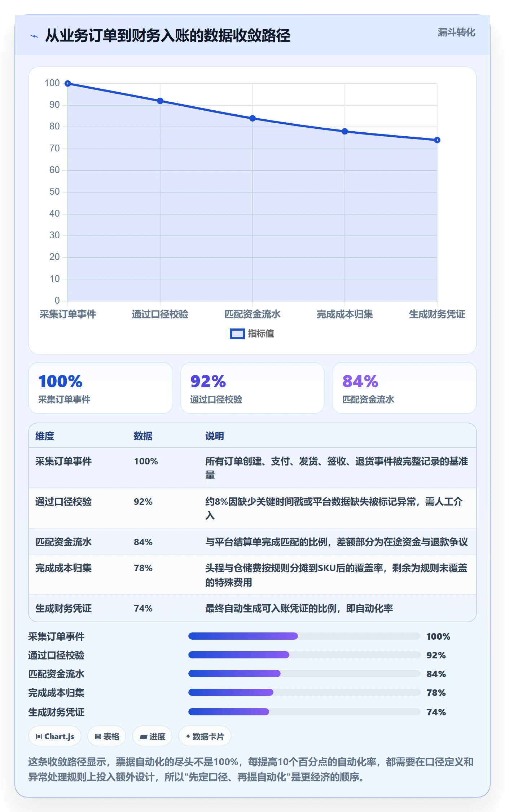Click the 说明 table column header
The width and height of the screenshot is (505, 812).
215,436
